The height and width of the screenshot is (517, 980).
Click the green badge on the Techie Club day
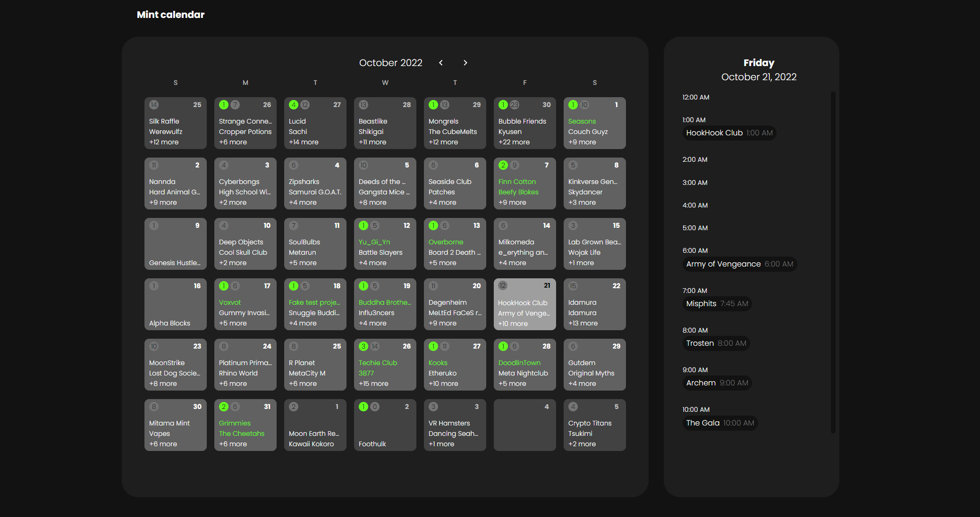coord(363,346)
